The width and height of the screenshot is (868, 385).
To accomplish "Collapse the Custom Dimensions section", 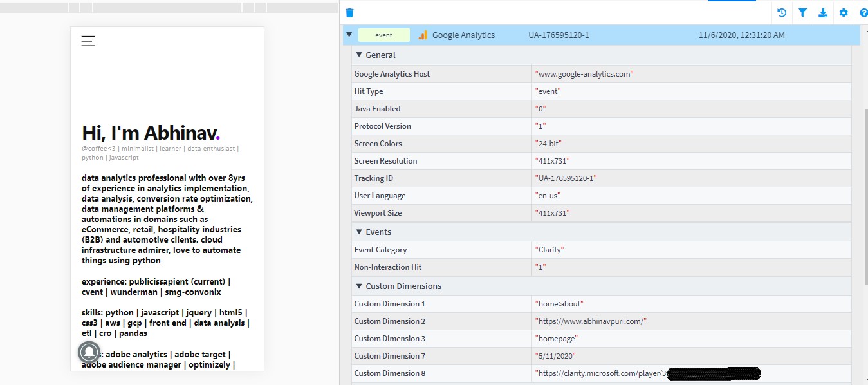I will (359, 286).
